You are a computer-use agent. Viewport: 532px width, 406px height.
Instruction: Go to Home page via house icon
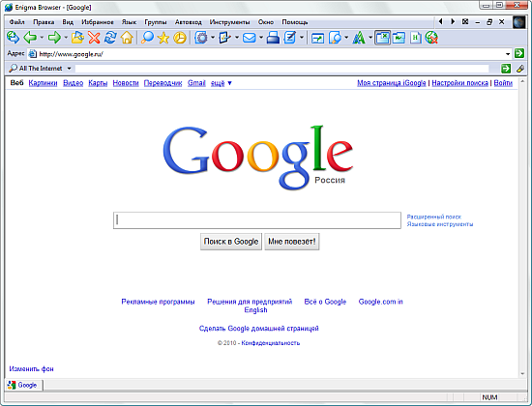127,38
